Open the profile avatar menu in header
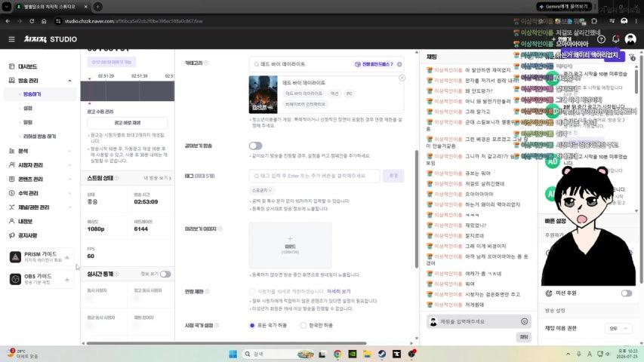The height and width of the screenshot is (362, 644). 630,39
